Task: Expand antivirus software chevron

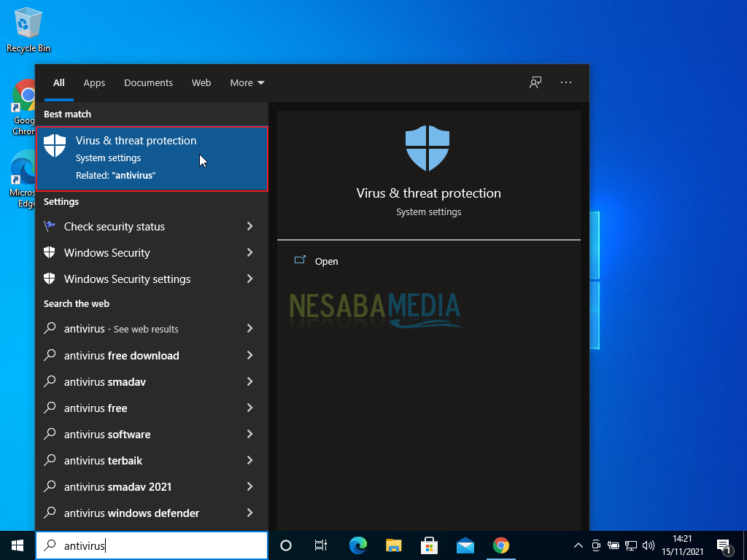Action: [249, 433]
